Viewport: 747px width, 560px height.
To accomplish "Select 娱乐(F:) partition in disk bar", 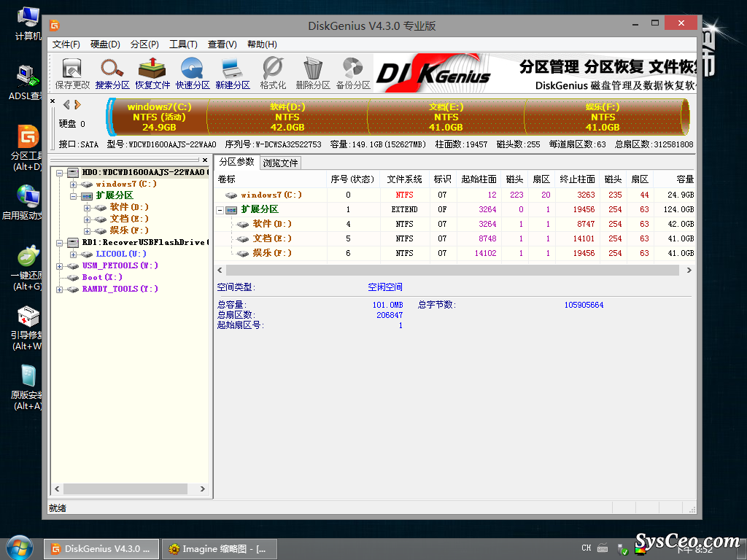I will [x=603, y=117].
